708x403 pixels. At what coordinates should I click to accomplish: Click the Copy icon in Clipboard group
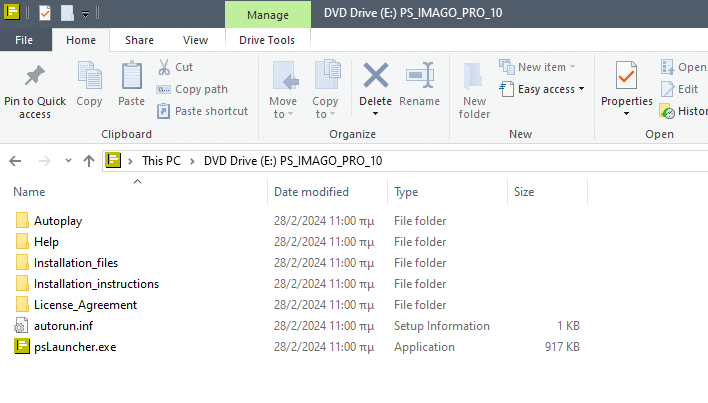point(89,75)
